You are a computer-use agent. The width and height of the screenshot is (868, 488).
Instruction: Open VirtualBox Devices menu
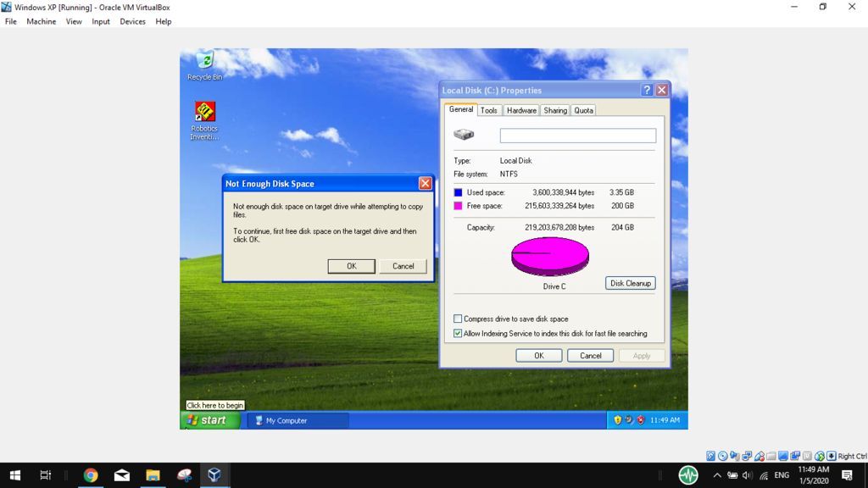pos(132,21)
